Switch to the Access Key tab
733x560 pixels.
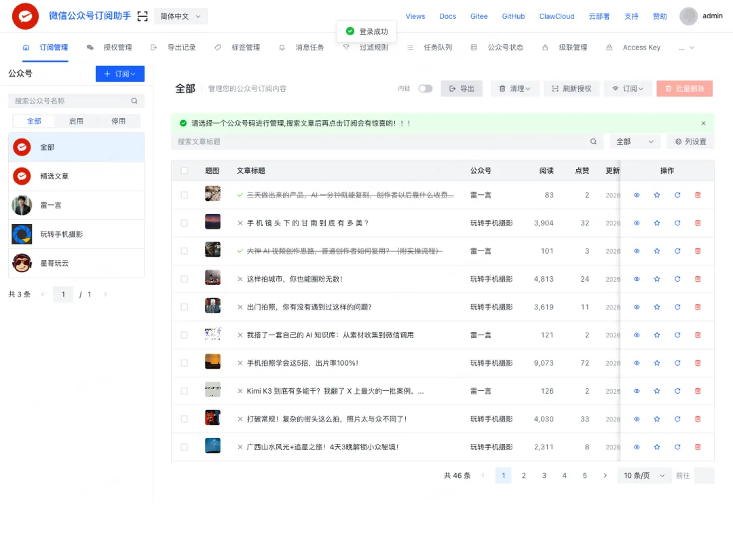click(x=633, y=48)
